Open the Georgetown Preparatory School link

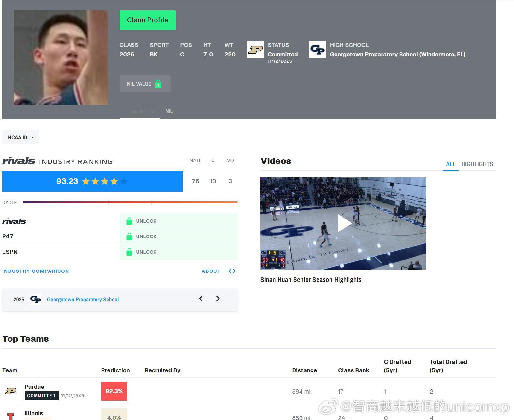tap(83, 300)
